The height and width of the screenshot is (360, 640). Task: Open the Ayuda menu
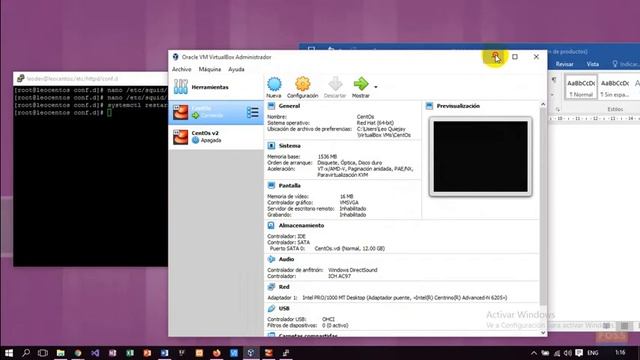pos(236,69)
